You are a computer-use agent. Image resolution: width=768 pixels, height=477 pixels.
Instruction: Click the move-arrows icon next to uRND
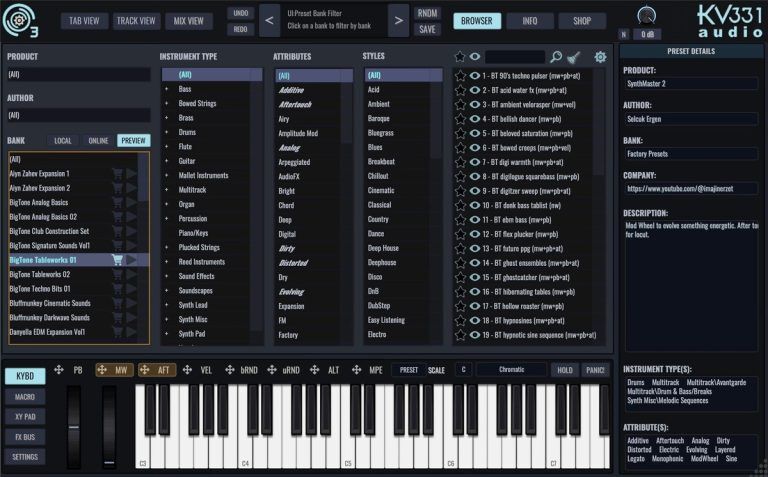point(272,370)
